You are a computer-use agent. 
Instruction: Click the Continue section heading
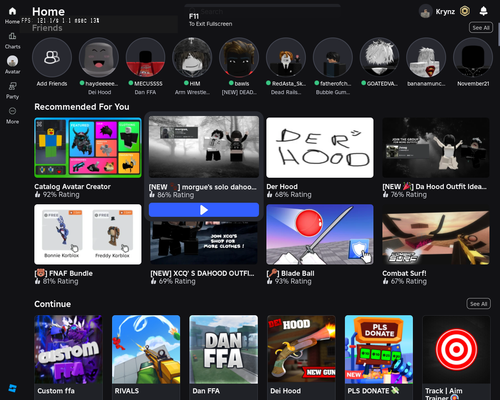coord(52,304)
